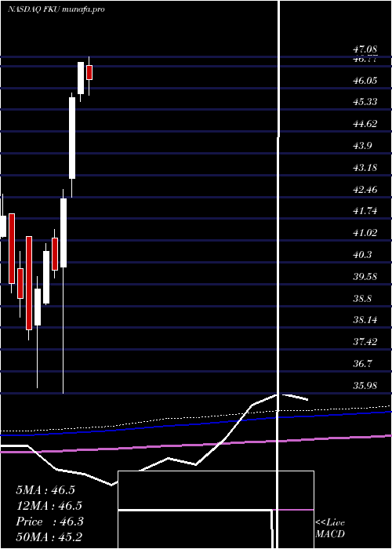392x549 pixels.
Task: Click the <<Live MACD label
Action: click(330, 528)
